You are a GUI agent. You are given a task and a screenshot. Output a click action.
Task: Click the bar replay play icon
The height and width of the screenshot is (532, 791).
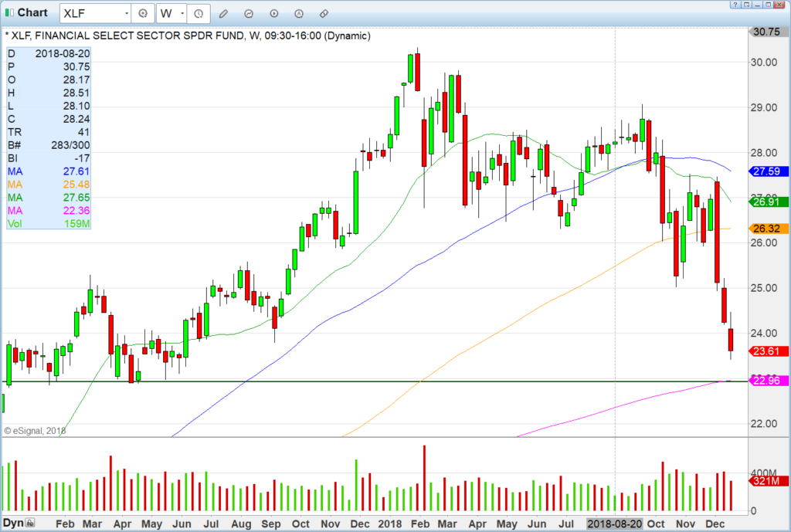(x=274, y=14)
